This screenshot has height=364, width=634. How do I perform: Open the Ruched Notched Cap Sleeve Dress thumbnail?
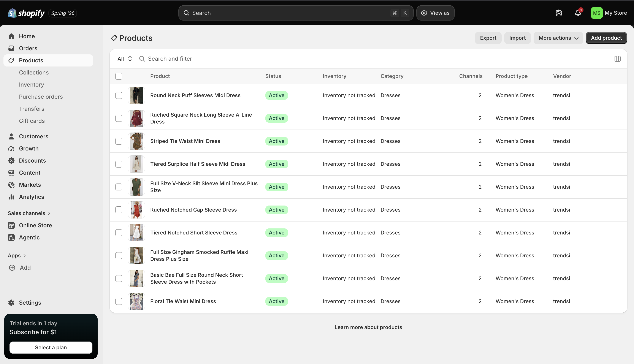[136, 210]
